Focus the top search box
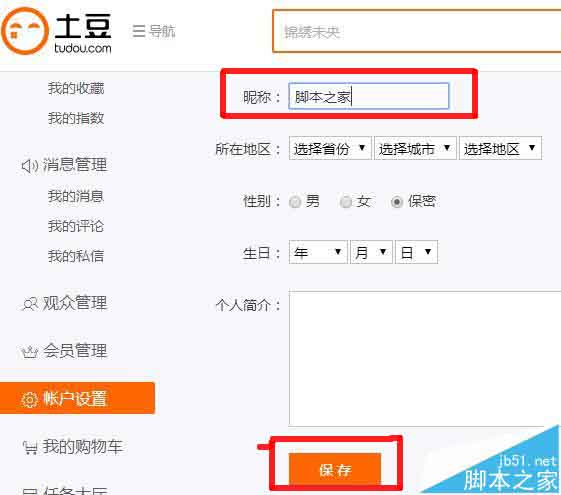 click(x=416, y=31)
